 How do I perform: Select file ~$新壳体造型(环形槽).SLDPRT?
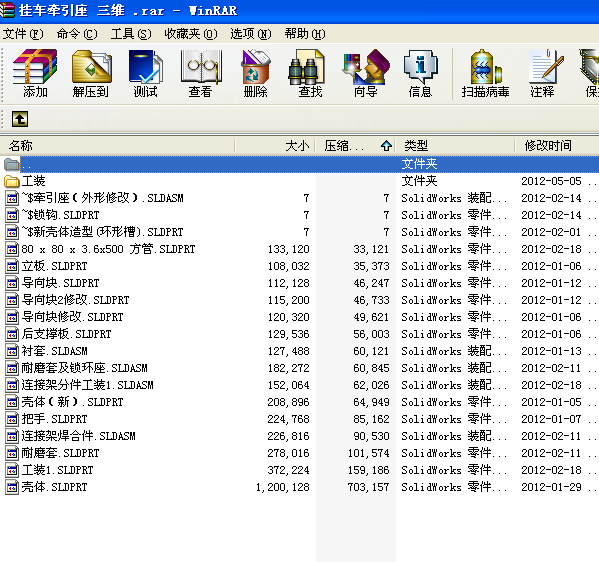(102, 232)
